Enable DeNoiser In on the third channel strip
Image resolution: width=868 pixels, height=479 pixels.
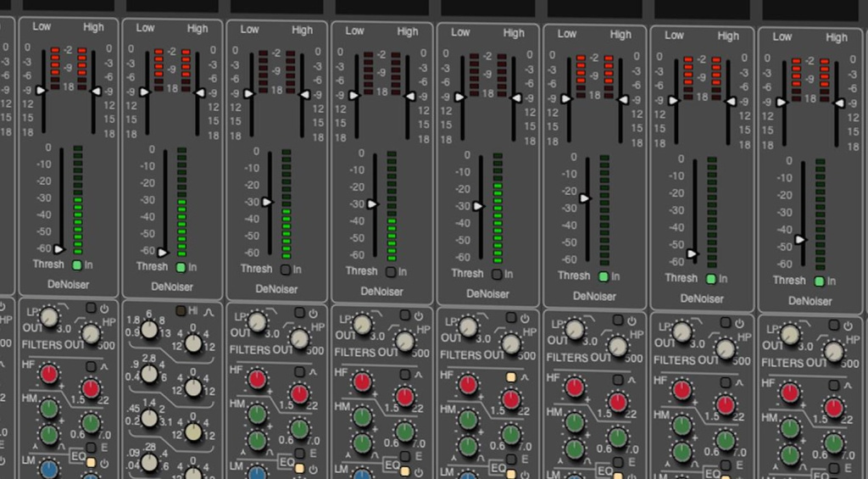[x=285, y=270]
